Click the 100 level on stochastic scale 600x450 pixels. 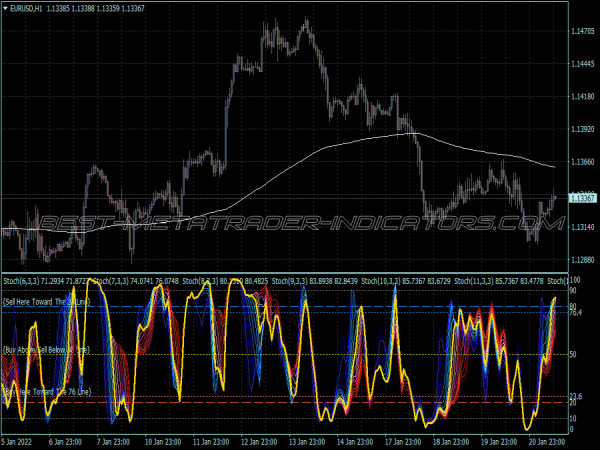575,280
